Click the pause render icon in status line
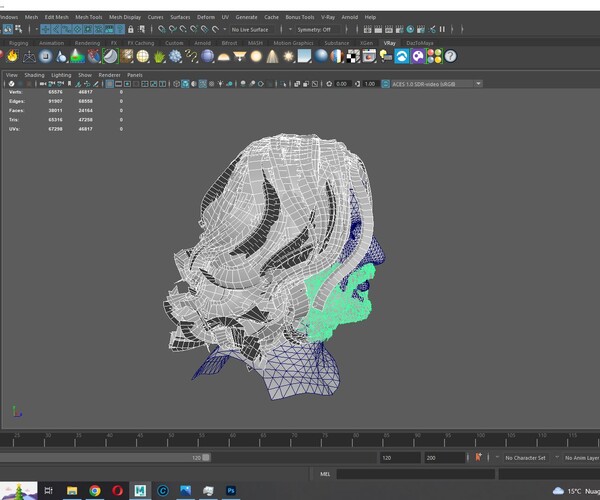This screenshot has width=600, height=500. click(442, 29)
